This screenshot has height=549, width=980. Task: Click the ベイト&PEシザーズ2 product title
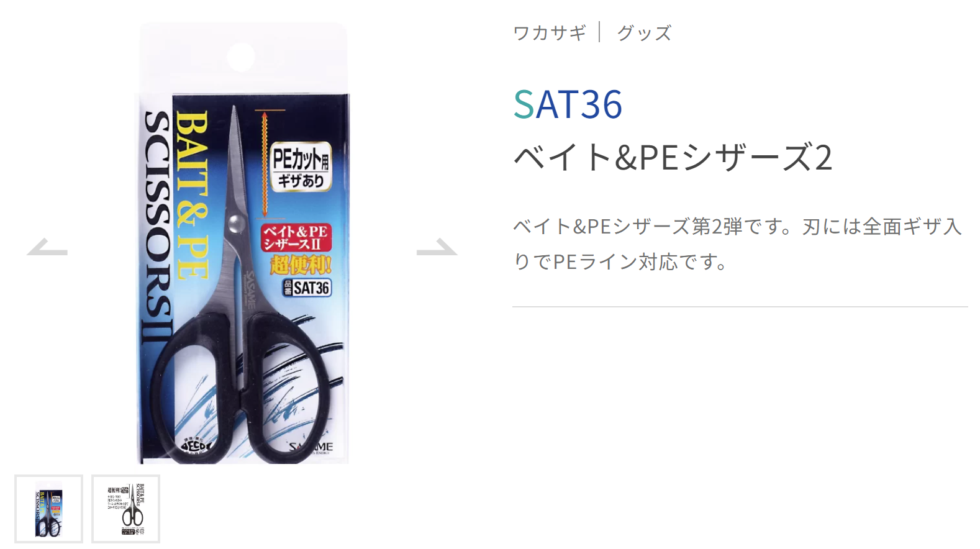(x=673, y=158)
